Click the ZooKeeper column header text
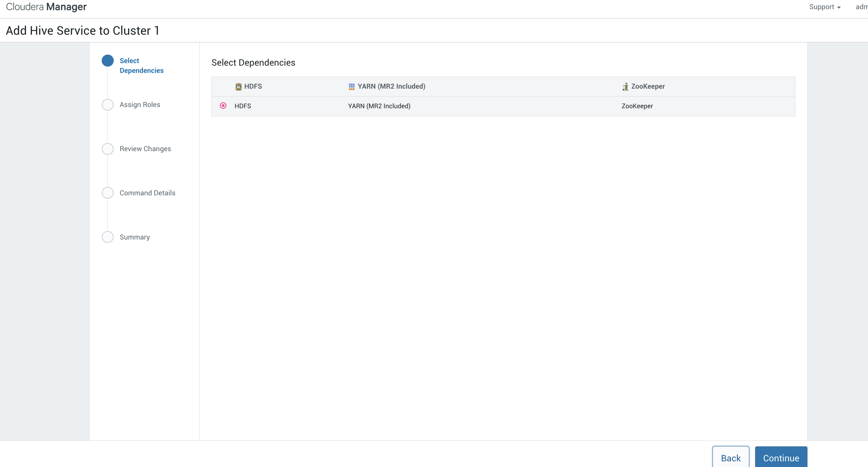 click(x=648, y=86)
